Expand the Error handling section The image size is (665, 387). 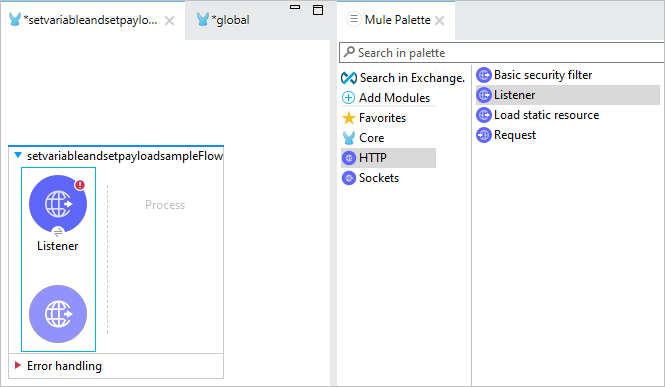pos(18,365)
